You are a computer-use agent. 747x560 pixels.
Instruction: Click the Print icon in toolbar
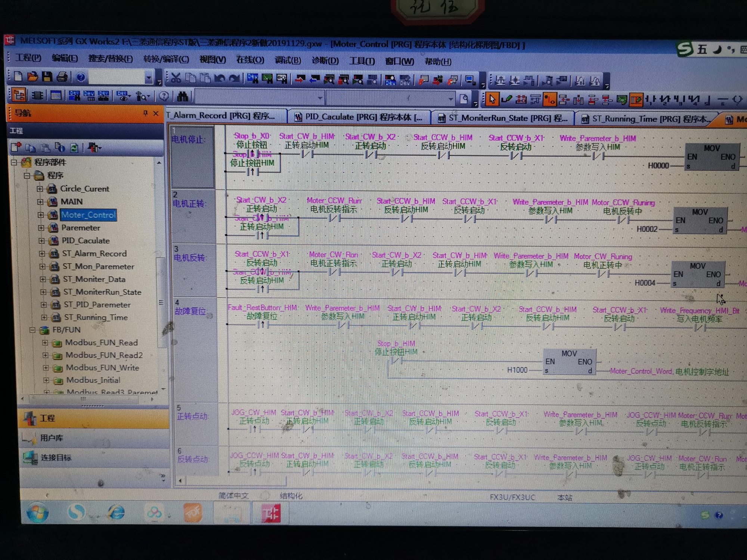[x=62, y=77]
